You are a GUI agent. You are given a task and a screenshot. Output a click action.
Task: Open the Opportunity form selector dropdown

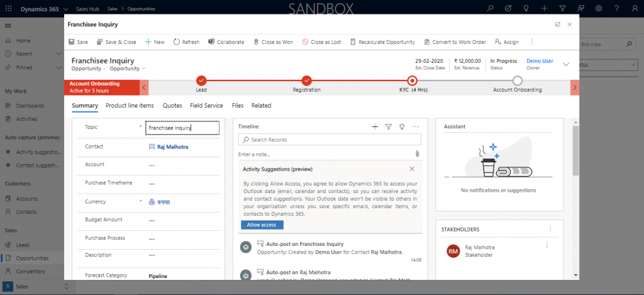tap(127, 69)
